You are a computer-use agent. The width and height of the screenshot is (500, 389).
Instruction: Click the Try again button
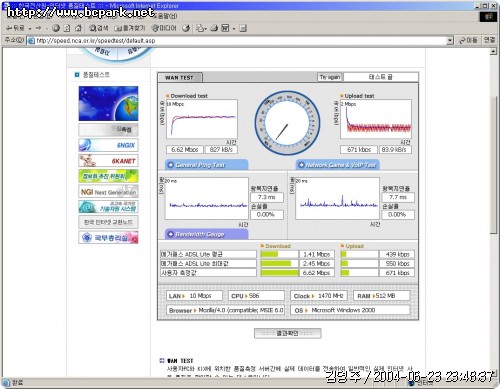click(x=330, y=77)
